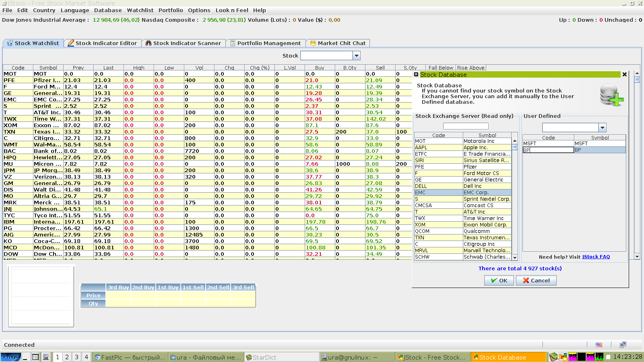This screenshot has width=644, height=362.
Task: Click the Rise Above column header
Action: pyautogui.click(x=471, y=68)
